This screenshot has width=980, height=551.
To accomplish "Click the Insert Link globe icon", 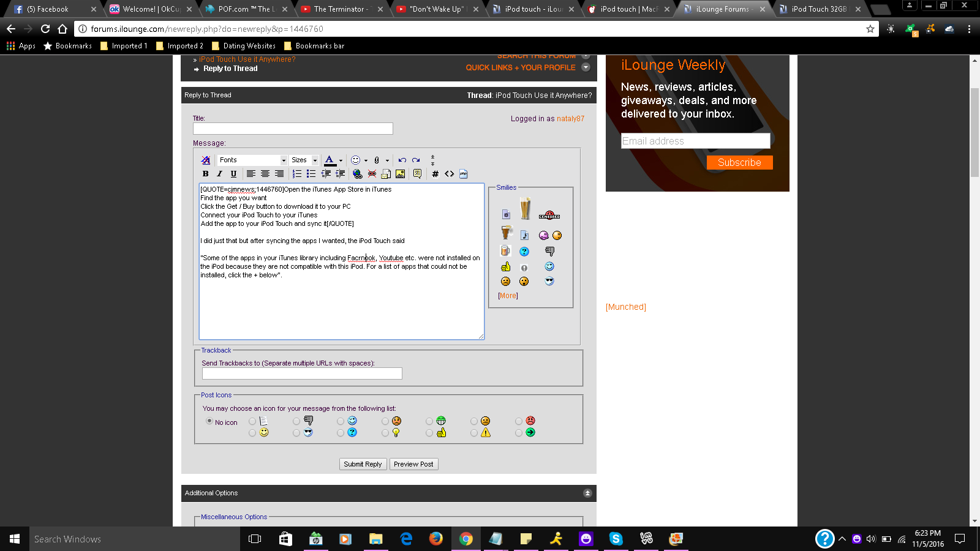I will (x=358, y=174).
